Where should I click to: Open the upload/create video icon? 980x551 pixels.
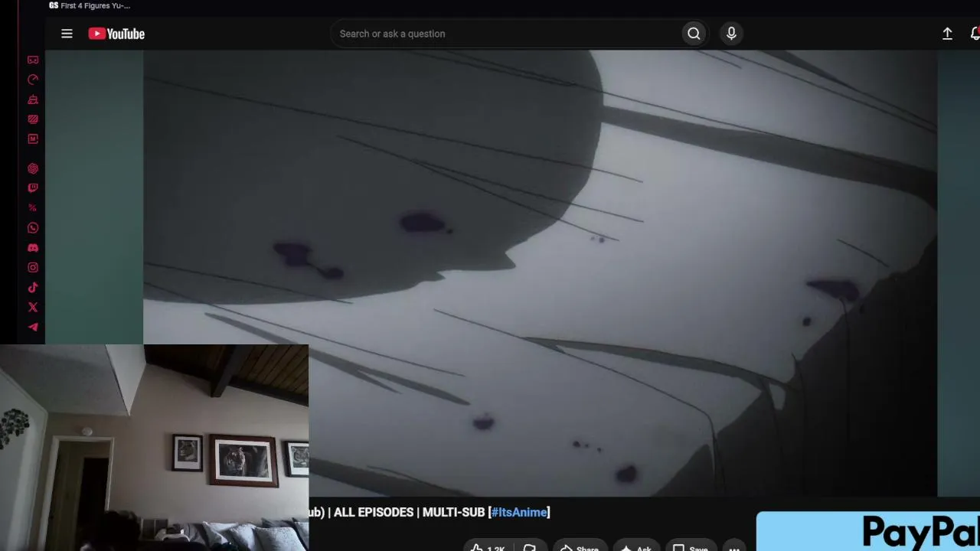point(947,34)
